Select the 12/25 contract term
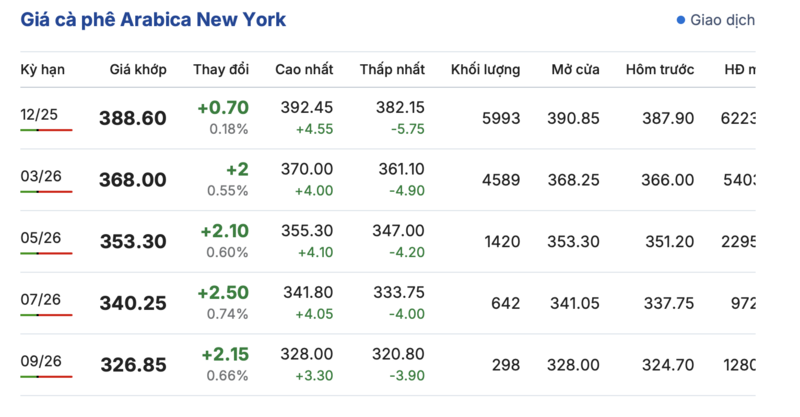The width and height of the screenshot is (800, 417). point(40,114)
